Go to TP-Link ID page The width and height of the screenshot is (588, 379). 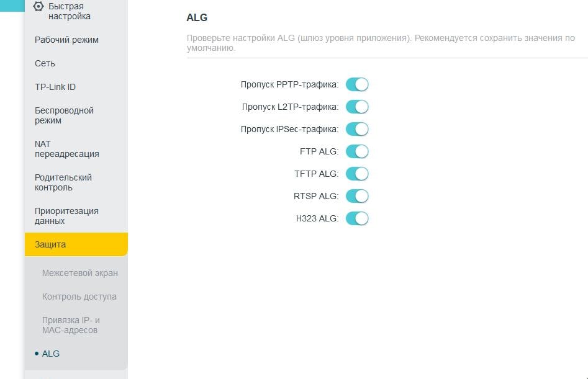tap(55, 87)
